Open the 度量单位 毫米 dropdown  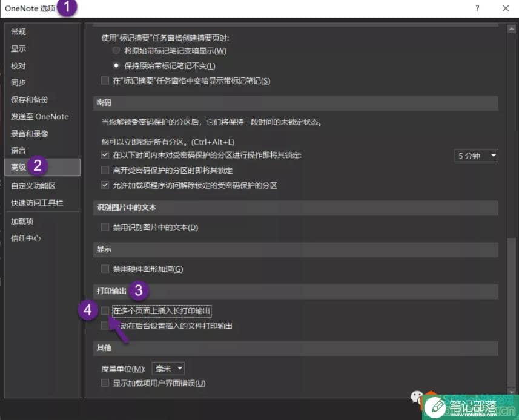coord(168,369)
